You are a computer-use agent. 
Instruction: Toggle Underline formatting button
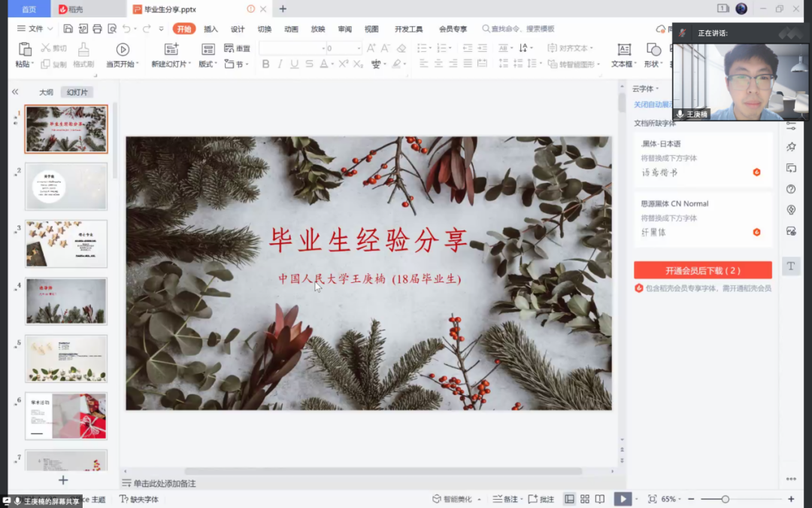coord(294,65)
